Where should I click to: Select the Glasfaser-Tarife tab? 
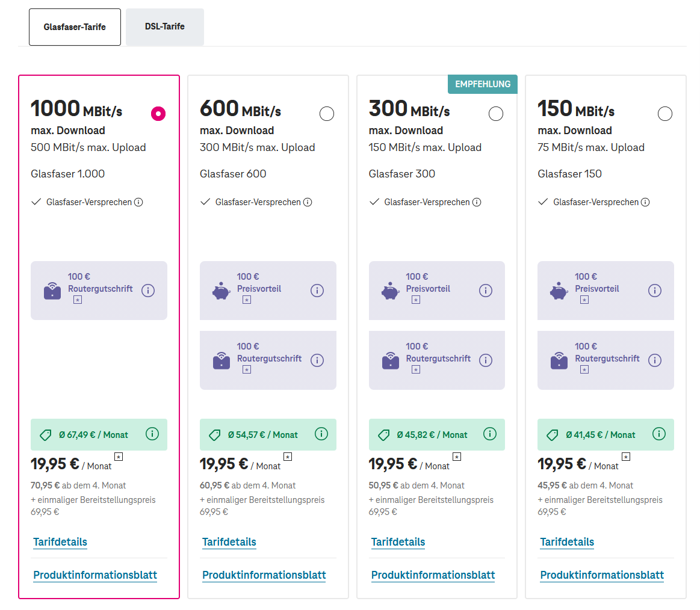(x=75, y=27)
